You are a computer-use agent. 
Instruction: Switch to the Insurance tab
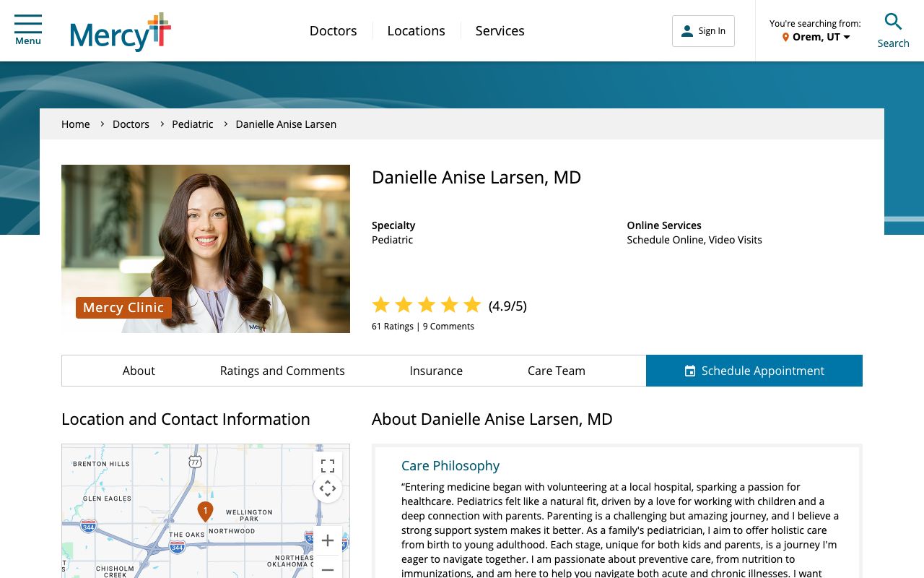(436, 371)
